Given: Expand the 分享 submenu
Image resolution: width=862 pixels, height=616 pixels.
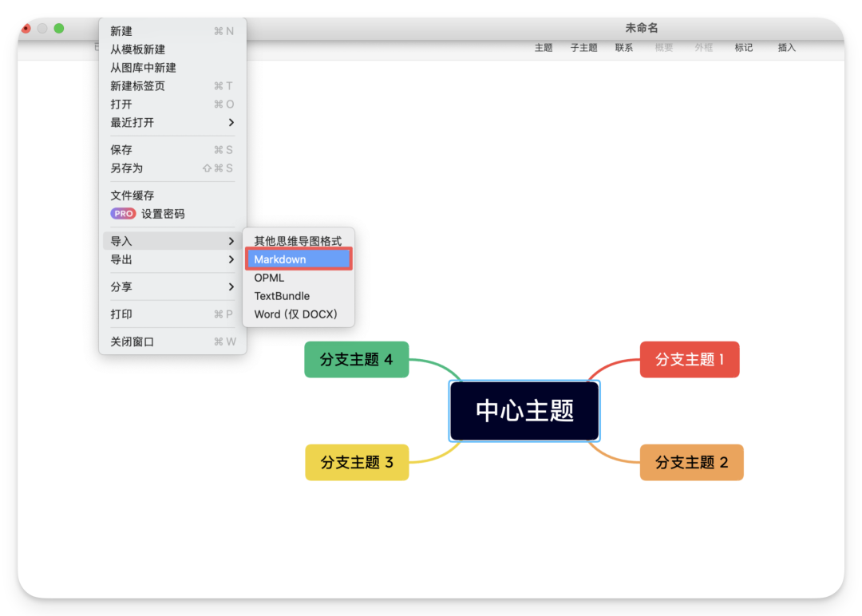Looking at the screenshot, I should coord(172,286).
